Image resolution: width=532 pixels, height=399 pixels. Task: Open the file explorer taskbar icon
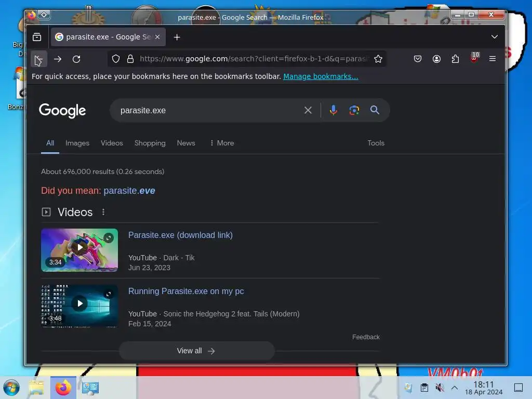tap(36, 388)
